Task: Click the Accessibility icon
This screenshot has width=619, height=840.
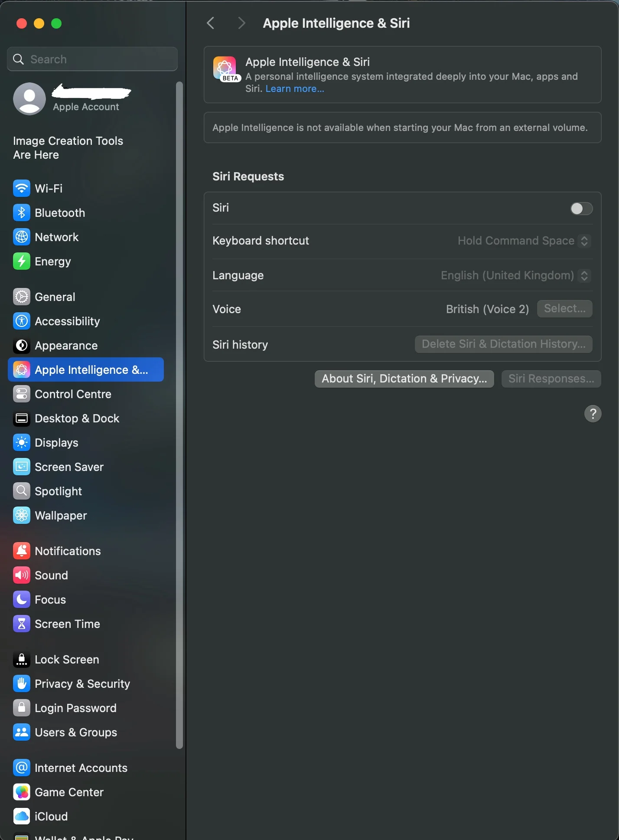Action: click(x=22, y=321)
